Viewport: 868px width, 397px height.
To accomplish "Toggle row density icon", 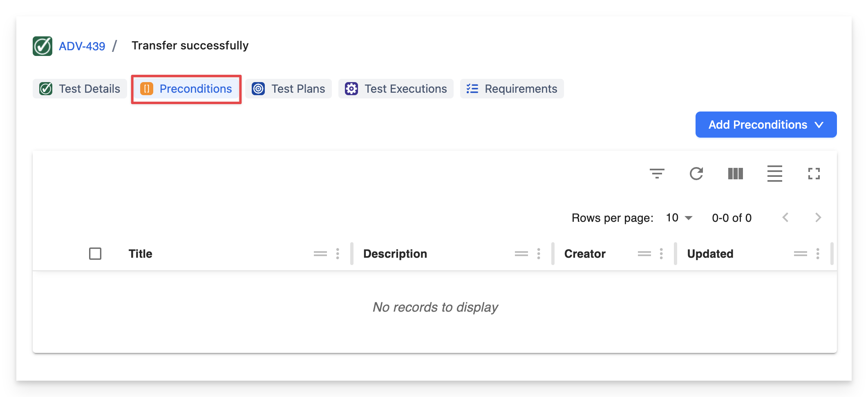I will click(774, 174).
